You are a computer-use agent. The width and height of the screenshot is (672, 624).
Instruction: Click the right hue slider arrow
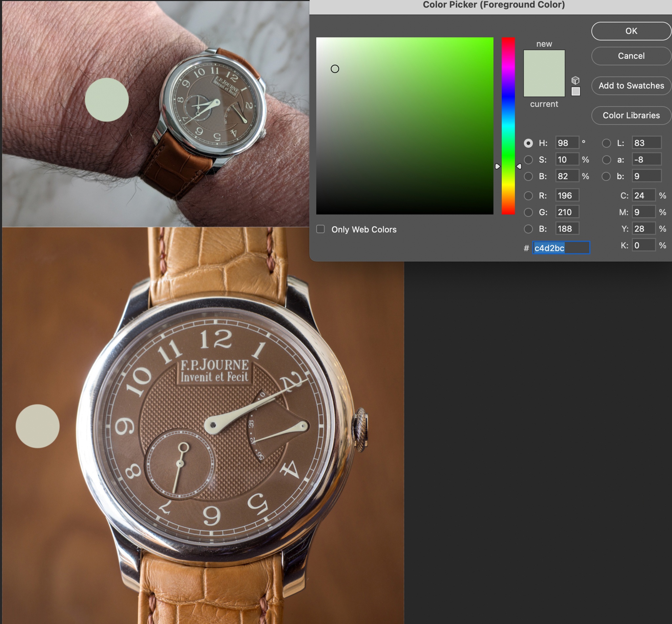(x=519, y=166)
